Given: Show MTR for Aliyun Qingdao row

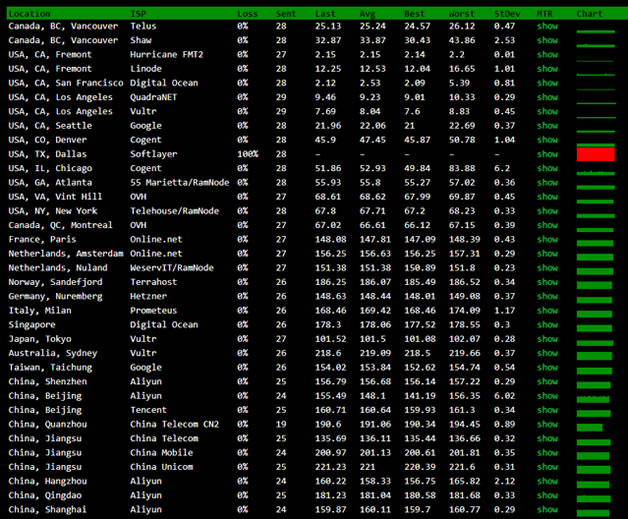Looking at the screenshot, I should pos(547,495).
